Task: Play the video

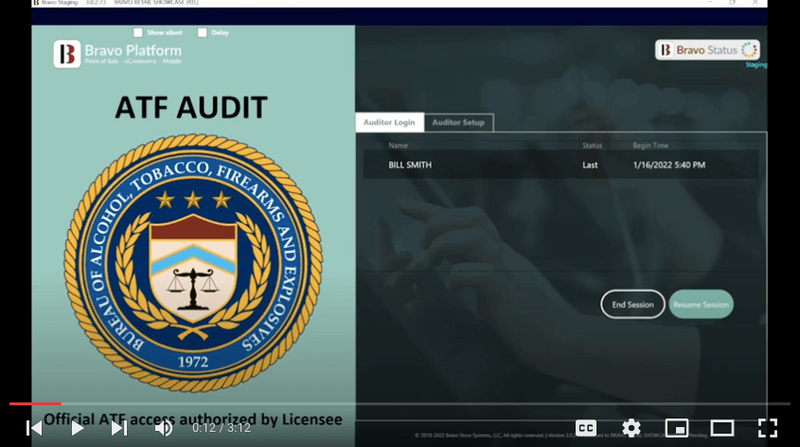Action: [77, 428]
